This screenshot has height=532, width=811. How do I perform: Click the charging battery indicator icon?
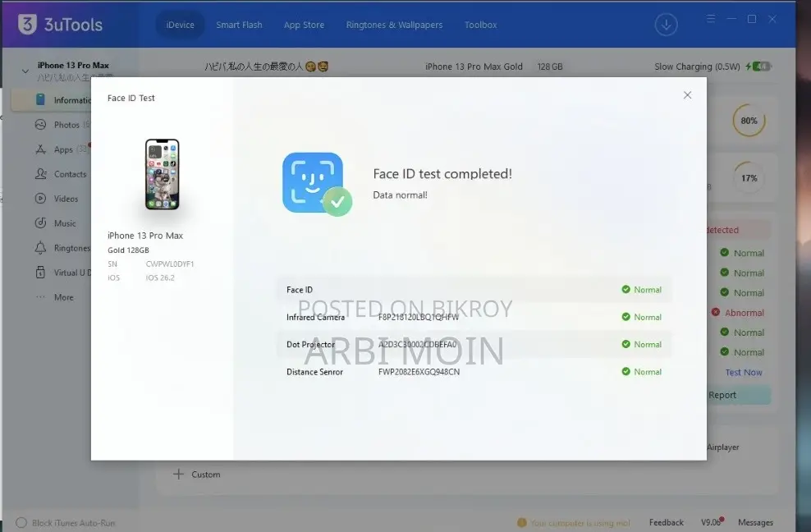(x=758, y=66)
